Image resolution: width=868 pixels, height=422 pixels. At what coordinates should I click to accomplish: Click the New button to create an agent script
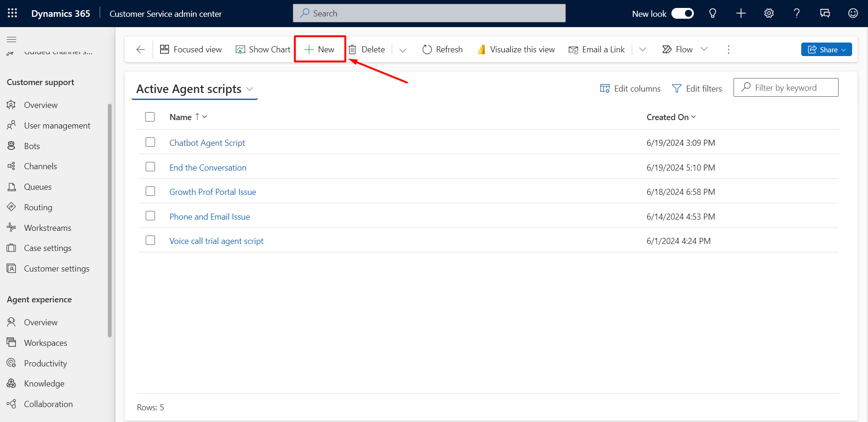click(x=319, y=49)
